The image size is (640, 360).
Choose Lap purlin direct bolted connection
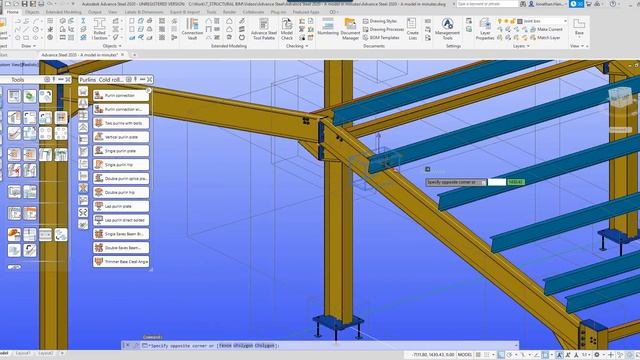(x=121, y=220)
